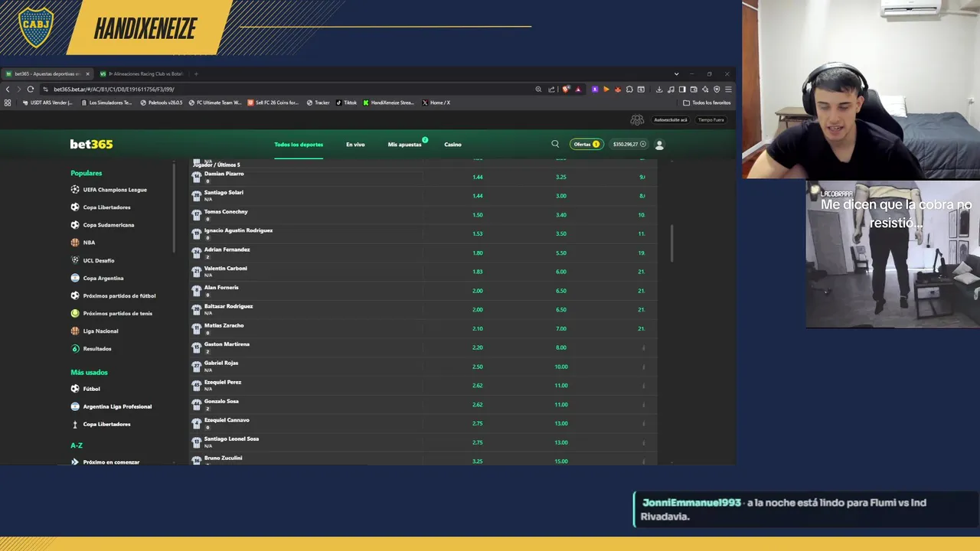The height and width of the screenshot is (551, 980).
Task: Select Adrian Fernandez odds 1.80
Action: 478,253
